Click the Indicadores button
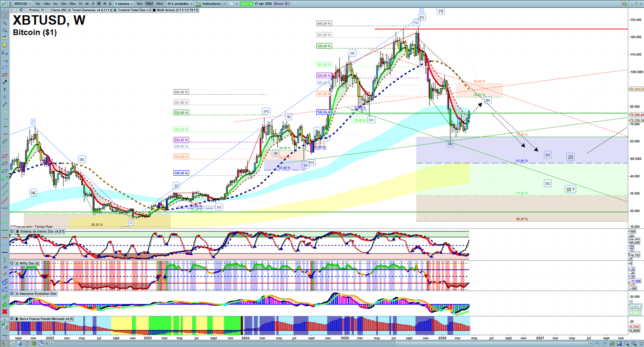 (x=209, y=4)
